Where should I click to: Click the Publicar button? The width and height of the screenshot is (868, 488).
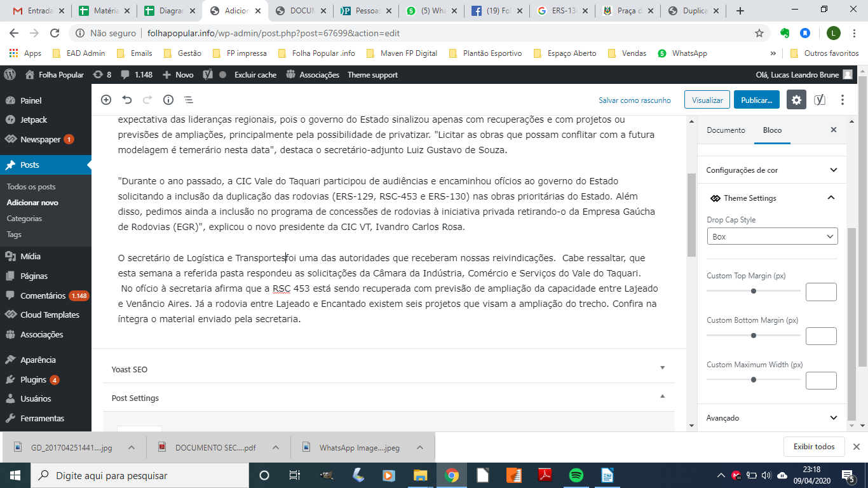coord(756,100)
